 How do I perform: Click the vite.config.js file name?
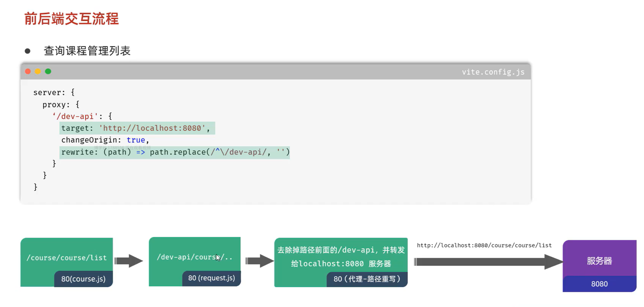click(493, 72)
